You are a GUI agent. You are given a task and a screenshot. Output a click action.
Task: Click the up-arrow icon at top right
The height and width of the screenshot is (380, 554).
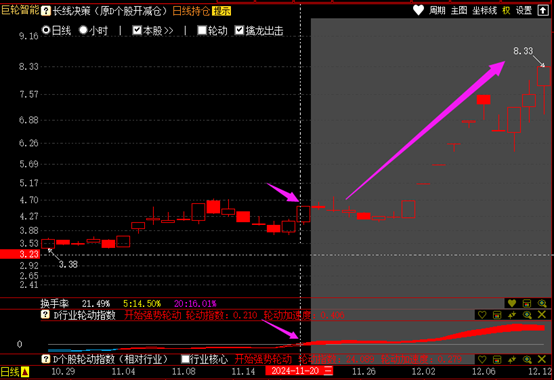543,11
